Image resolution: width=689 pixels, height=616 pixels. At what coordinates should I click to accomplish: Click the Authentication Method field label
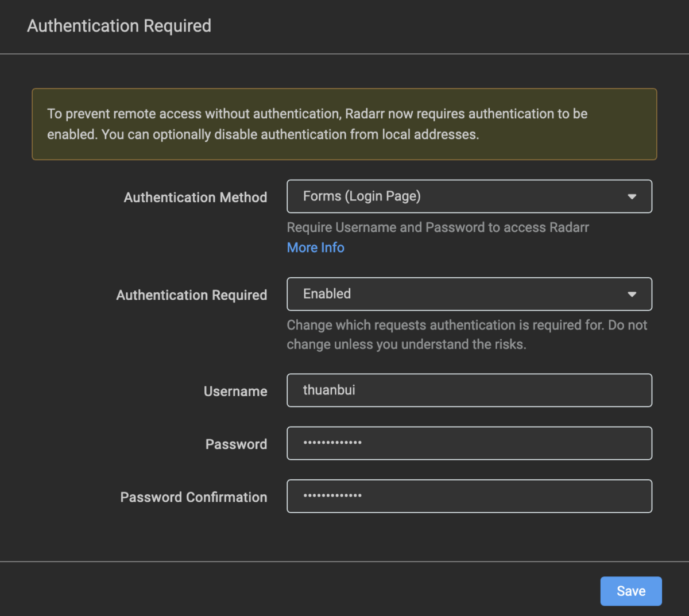tap(195, 197)
